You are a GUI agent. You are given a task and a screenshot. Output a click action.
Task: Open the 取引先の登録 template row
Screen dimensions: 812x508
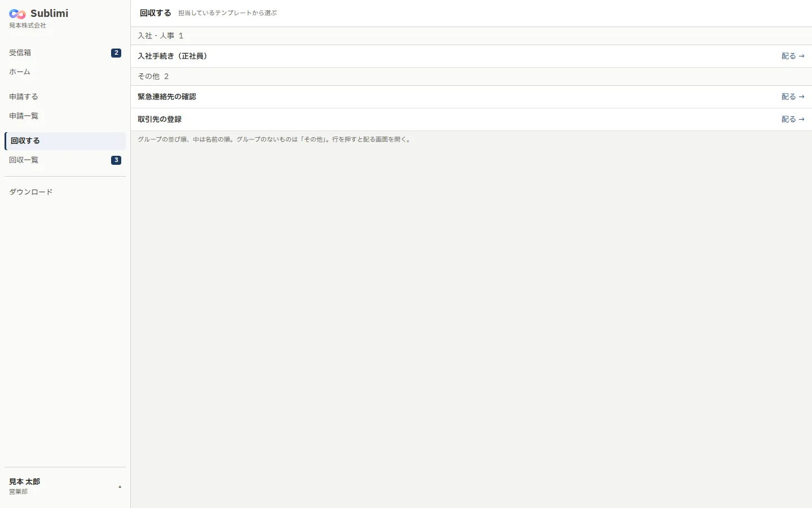pyautogui.click(x=471, y=119)
